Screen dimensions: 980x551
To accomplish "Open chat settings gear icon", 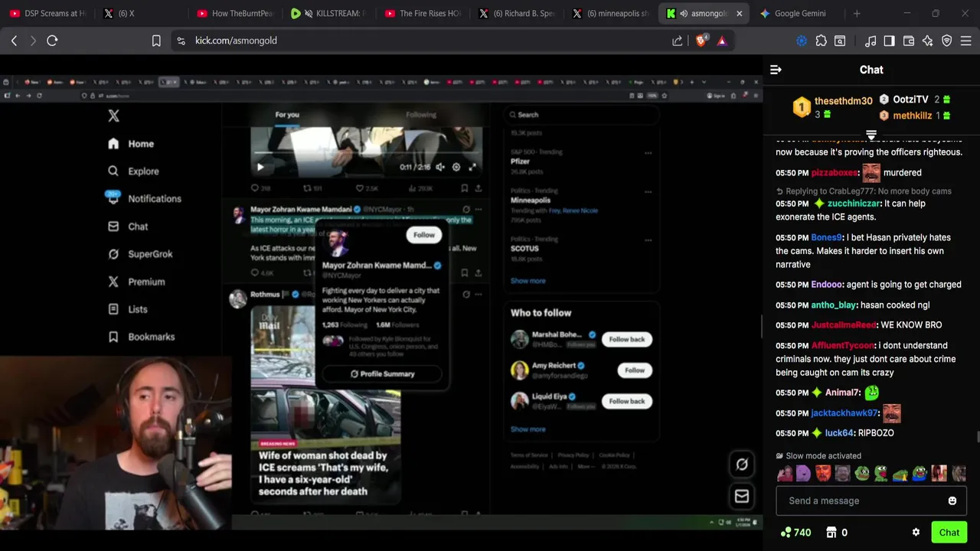I will point(916,533).
